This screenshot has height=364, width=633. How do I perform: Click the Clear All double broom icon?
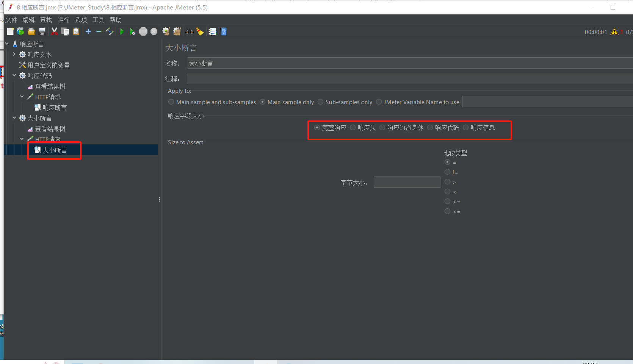point(177,31)
